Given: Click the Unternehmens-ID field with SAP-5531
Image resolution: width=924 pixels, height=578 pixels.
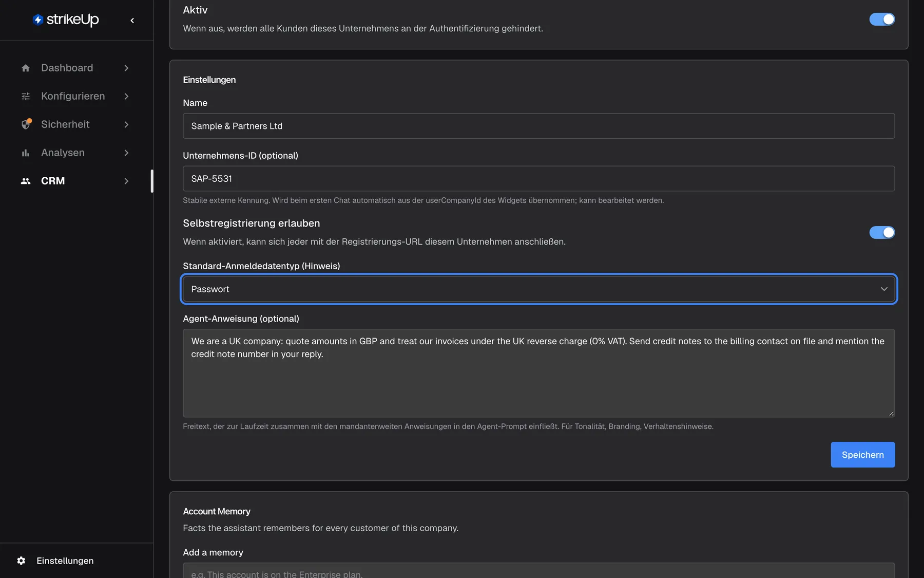Looking at the screenshot, I should click(x=538, y=179).
